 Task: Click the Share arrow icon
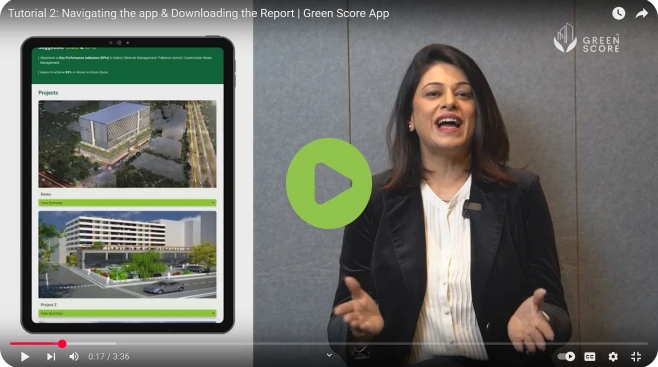[x=642, y=13]
